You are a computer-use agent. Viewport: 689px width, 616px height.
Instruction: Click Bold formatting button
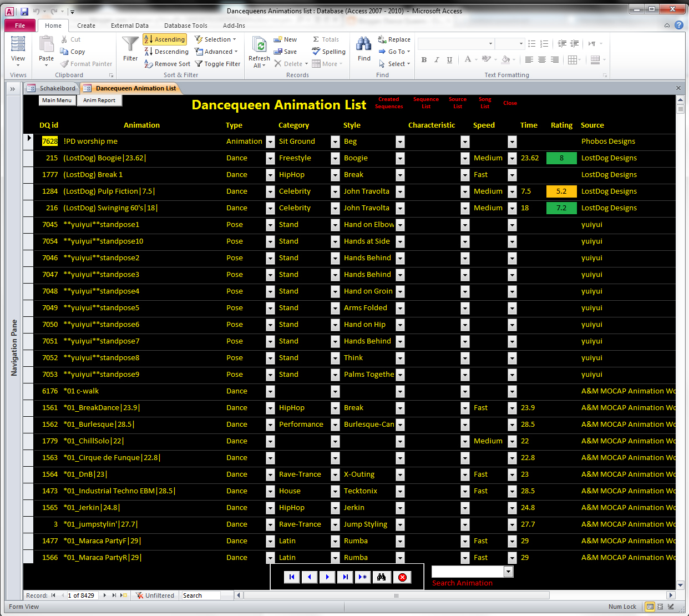click(x=424, y=59)
